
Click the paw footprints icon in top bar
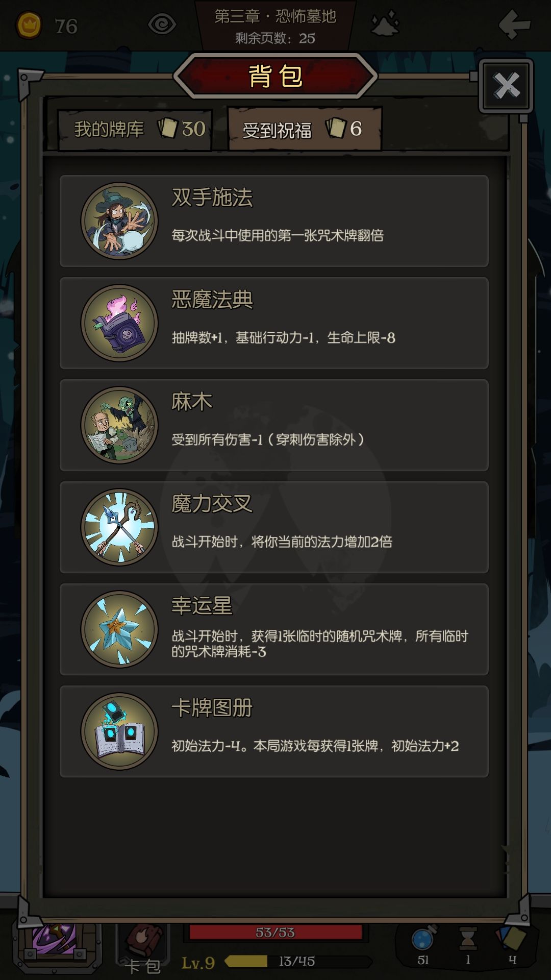point(386,24)
